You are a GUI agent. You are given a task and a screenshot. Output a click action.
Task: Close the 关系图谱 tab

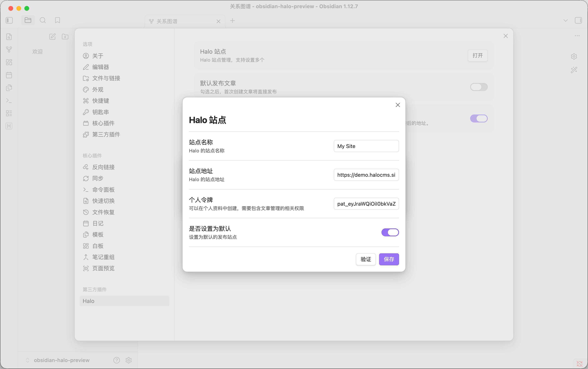pyautogui.click(x=218, y=22)
